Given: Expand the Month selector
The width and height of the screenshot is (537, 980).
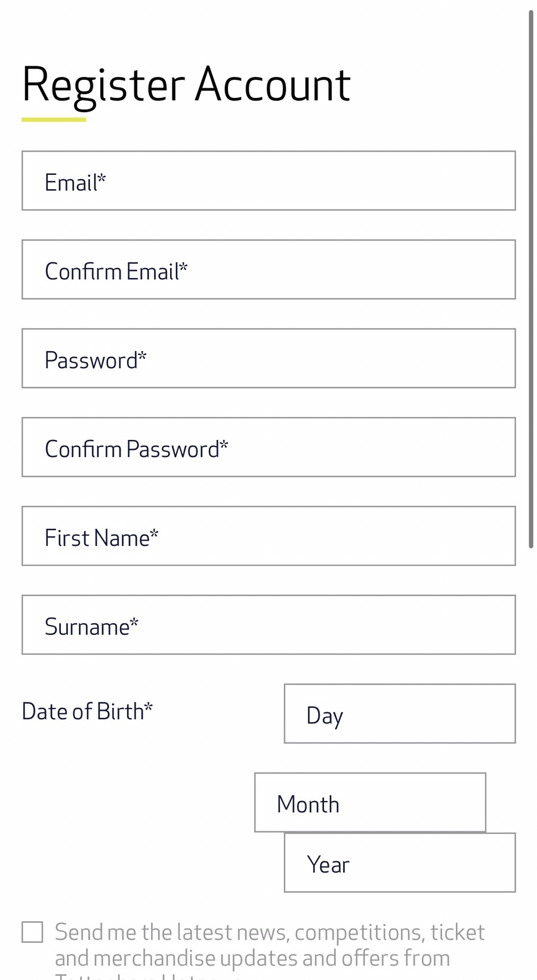Looking at the screenshot, I should pos(370,803).
